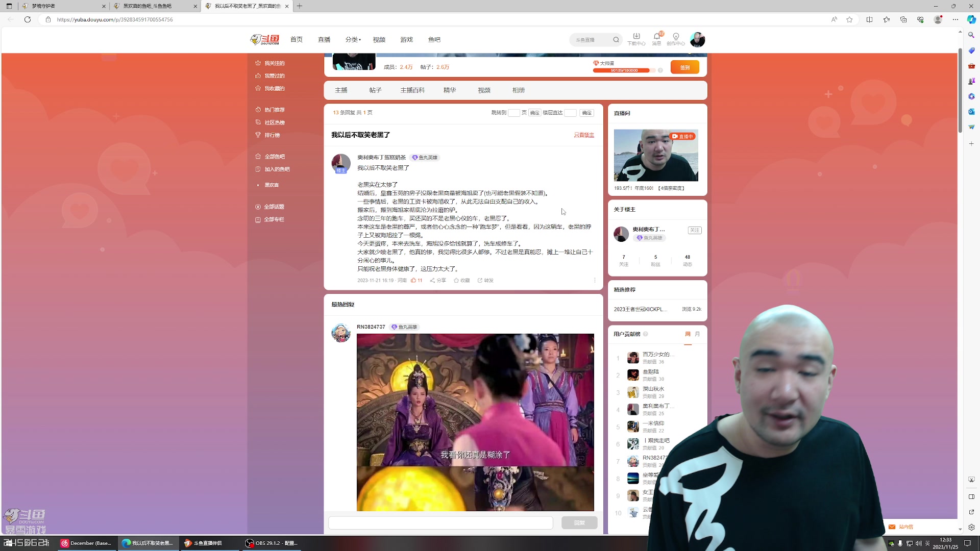Image resolution: width=980 pixels, height=551 pixels.
Task: Click the help question mark beside progress bar
Action: pos(660,70)
